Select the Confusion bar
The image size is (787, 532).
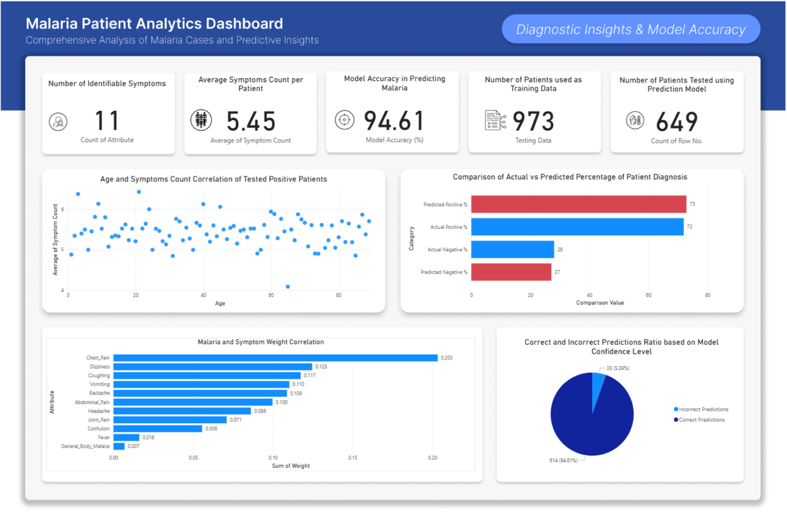158,428
